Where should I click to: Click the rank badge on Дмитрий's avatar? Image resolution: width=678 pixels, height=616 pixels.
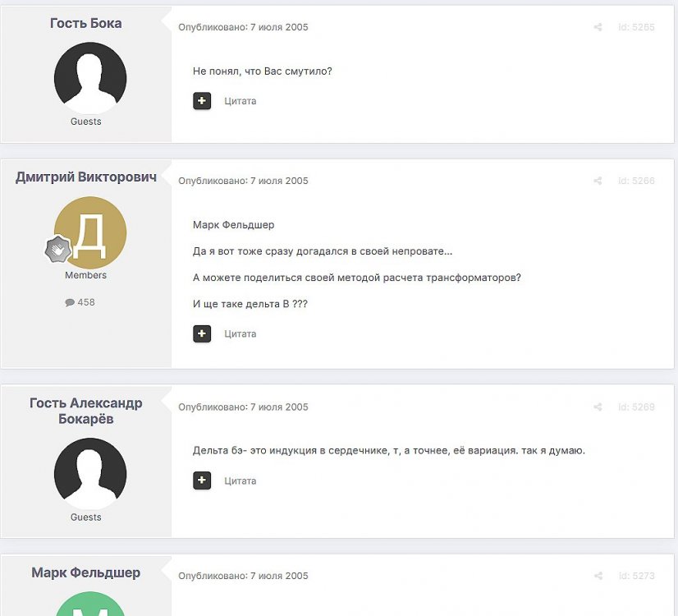(x=58, y=249)
